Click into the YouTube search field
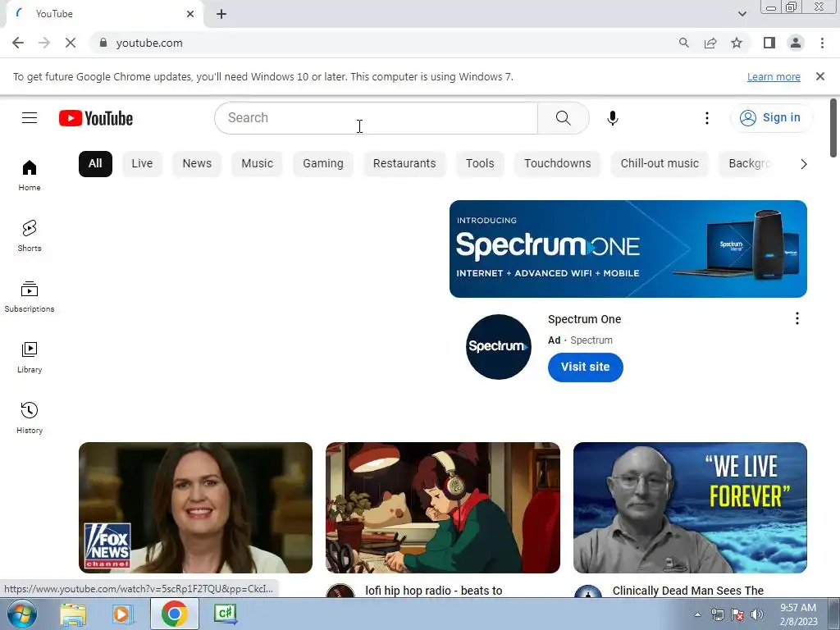Screen dimensions: 840x630 376,118
